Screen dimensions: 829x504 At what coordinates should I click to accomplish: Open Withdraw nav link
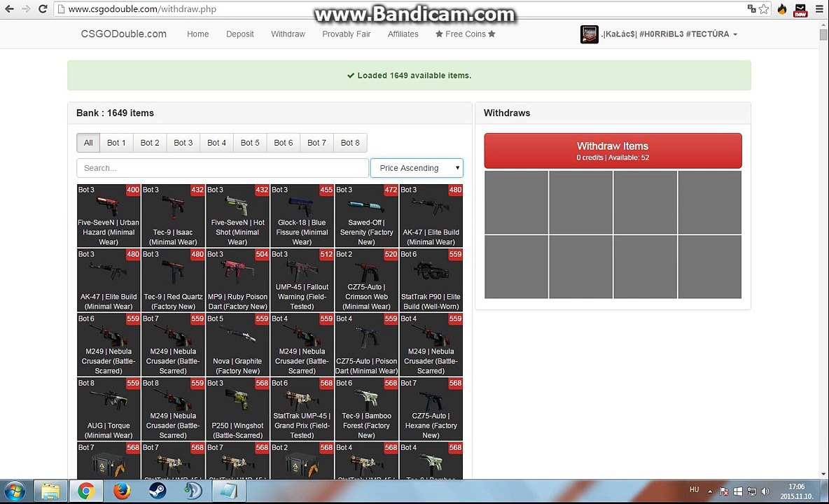pyautogui.click(x=288, y=34)
